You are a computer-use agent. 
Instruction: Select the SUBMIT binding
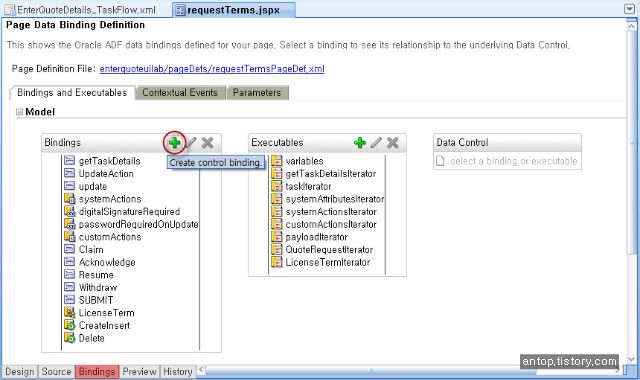pos(96,300)
